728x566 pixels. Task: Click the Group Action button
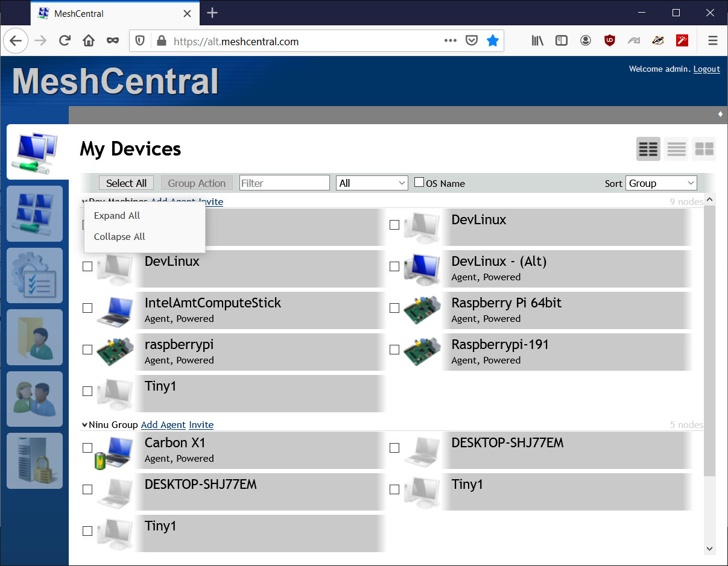click(x=197, y=183)
